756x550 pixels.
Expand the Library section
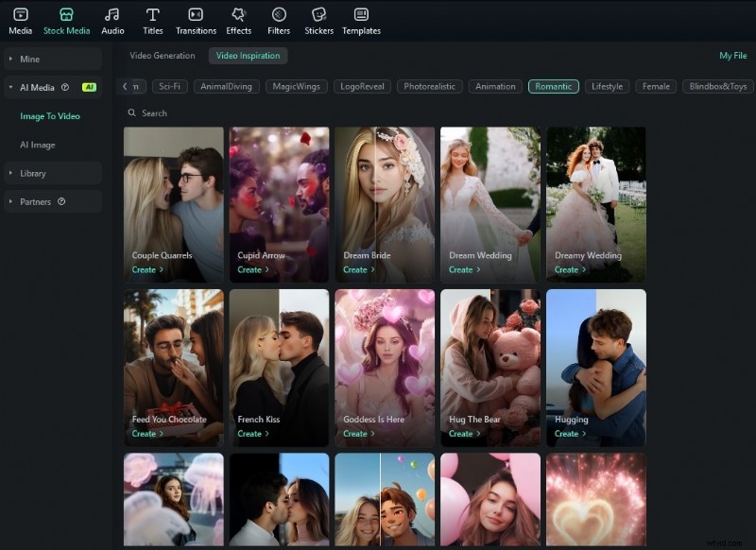[x=32, y=174]
